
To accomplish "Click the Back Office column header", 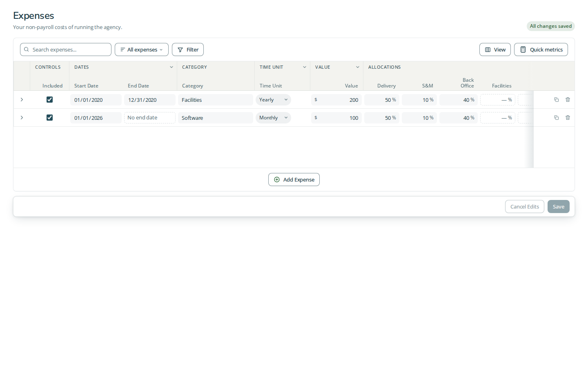I will coord(468,83).
